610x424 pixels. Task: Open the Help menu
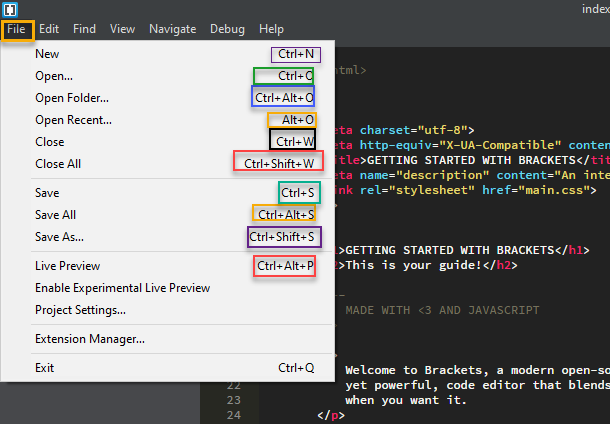(x=272, y=29)
